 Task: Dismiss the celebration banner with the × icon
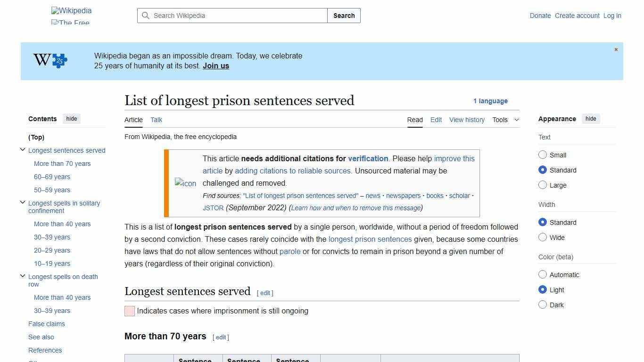click(616, 49)
